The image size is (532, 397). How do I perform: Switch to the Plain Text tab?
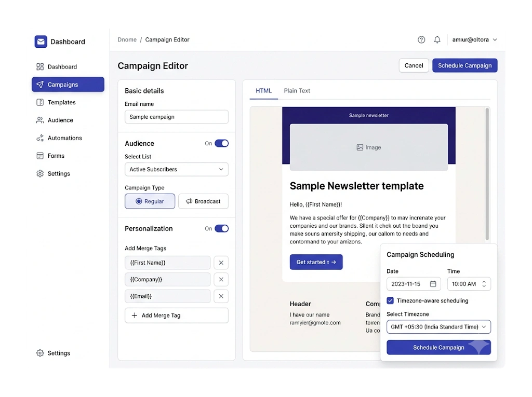[x=297, y=91]
